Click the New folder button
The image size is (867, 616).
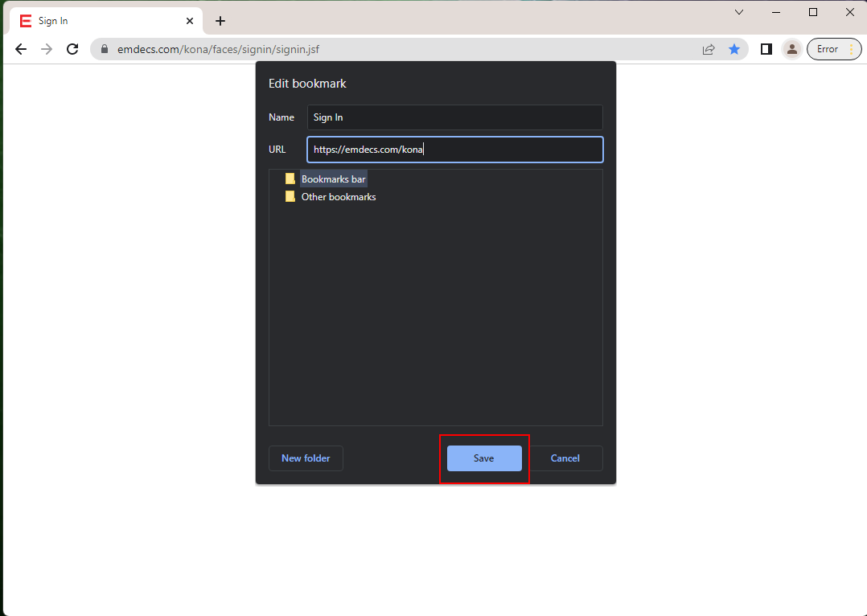coord(306,458)
